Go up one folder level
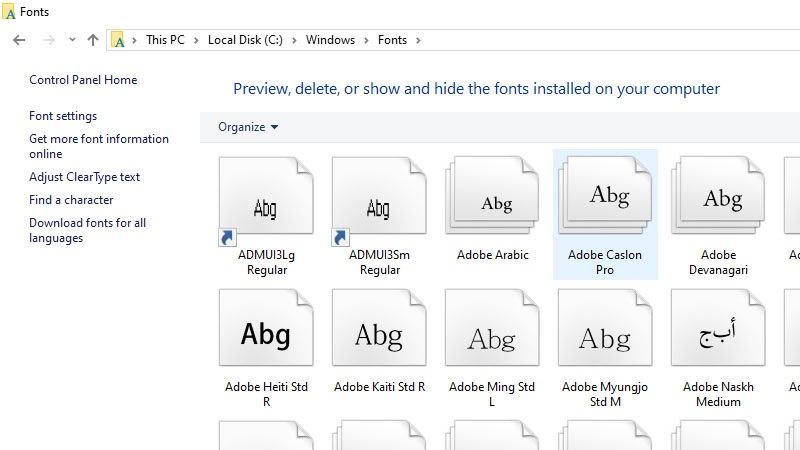 (92, 40)
